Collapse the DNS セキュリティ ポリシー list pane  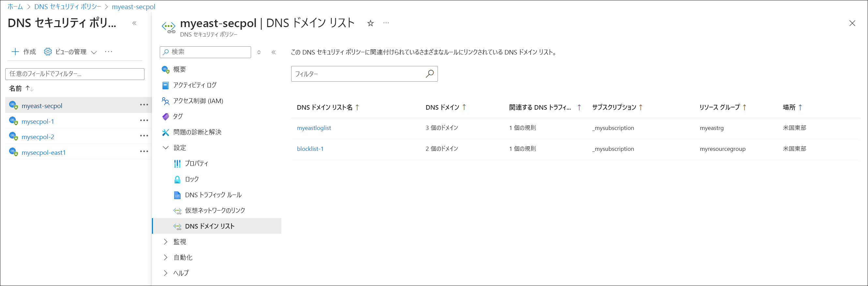pyautogui.click(x=134, y=23)
